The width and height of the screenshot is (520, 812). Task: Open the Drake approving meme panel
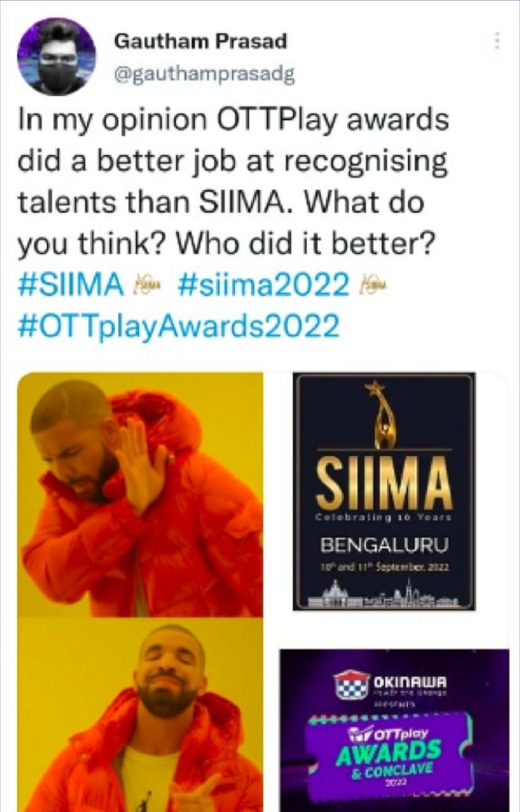(x=141, y=715)
